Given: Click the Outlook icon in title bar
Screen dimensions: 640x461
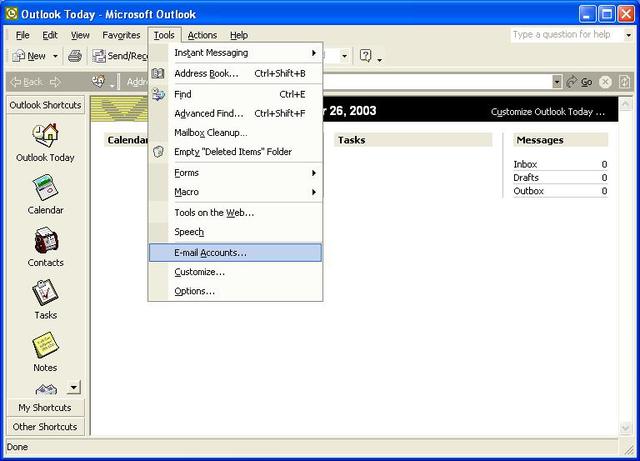Looking at the screenshot, I should pos(11,14).
